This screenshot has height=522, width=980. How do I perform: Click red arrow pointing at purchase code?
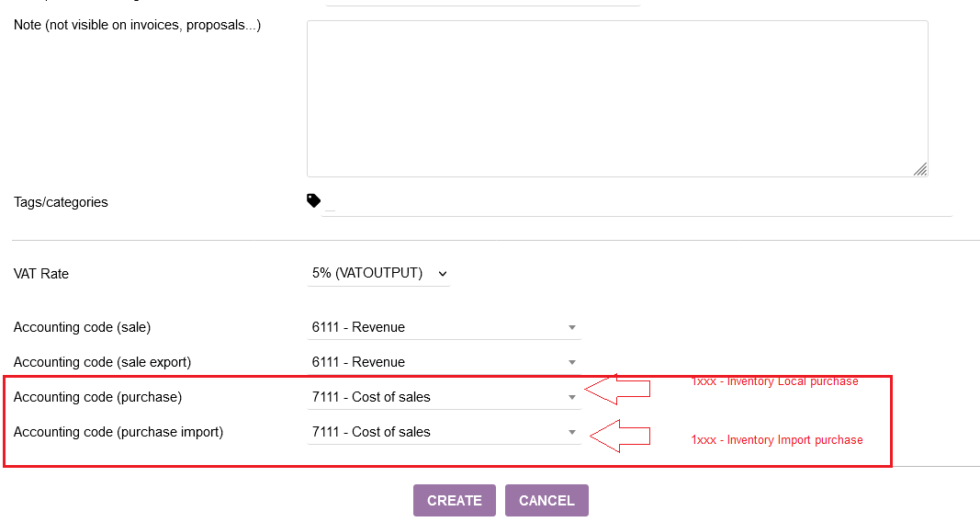pyautogui.click(x=617, y=389)
